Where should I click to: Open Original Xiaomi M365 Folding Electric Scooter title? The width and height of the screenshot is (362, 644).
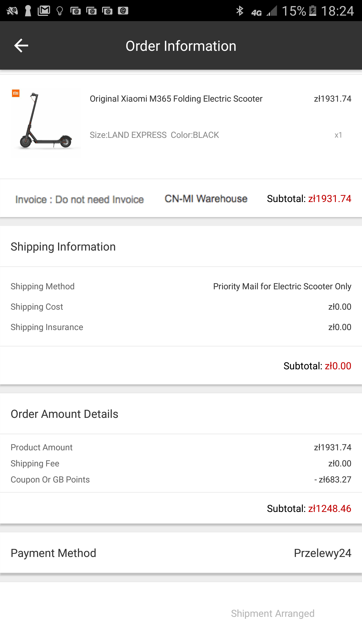[x=176, y=99]
